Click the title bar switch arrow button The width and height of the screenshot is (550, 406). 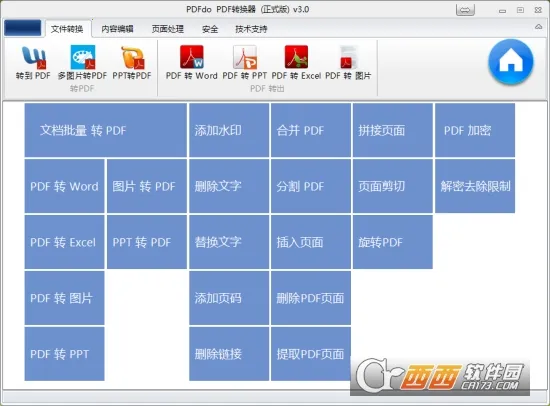click(x=465, y=10)
